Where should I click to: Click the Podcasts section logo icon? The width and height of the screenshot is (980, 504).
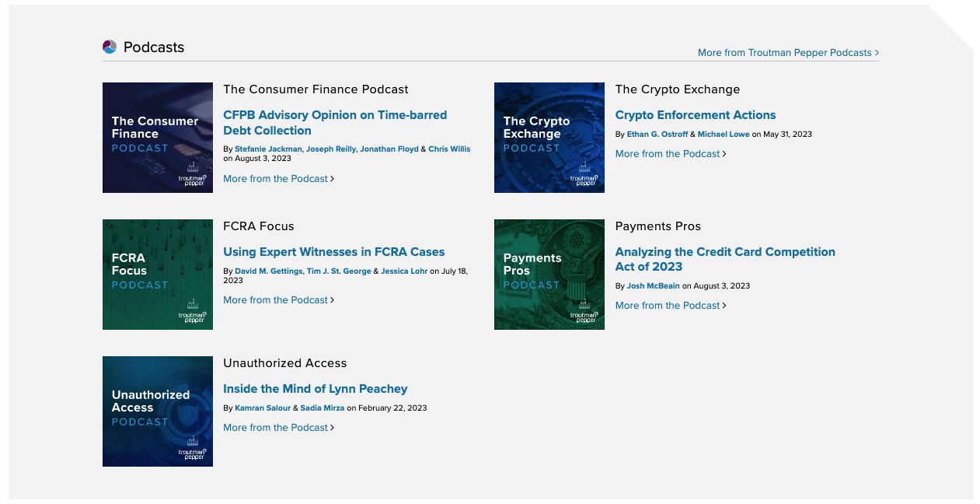110,47
